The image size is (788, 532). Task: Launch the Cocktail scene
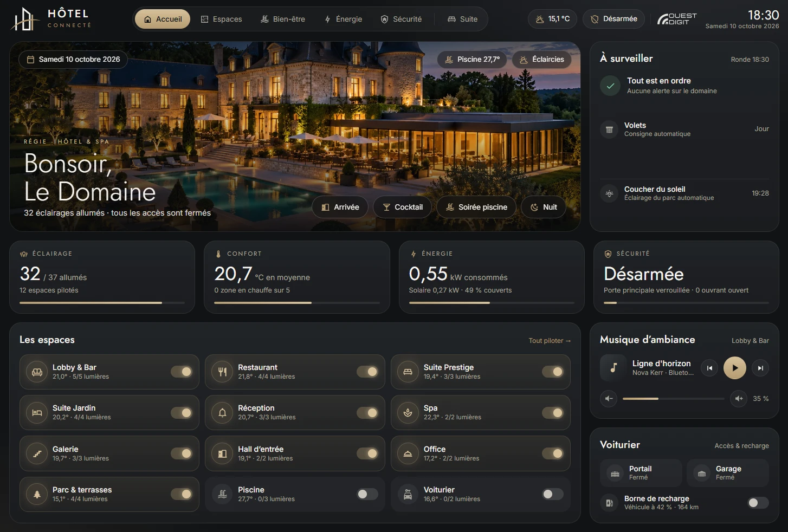pyautogui.click(x=403, y=207)
